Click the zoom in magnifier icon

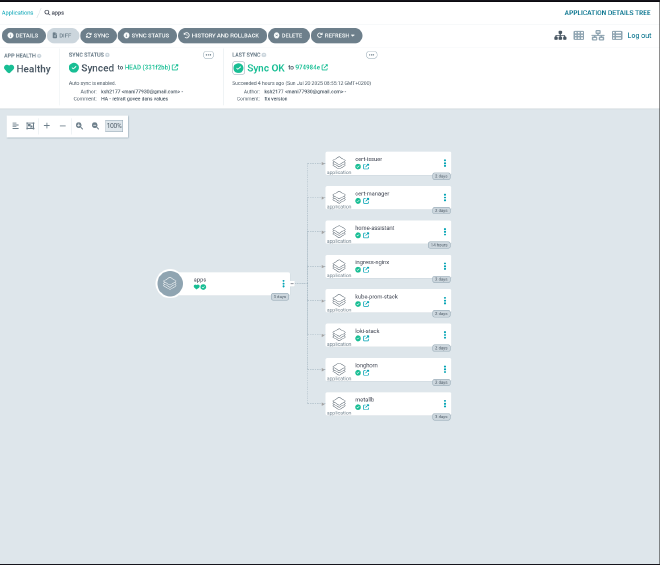point(79,126)
